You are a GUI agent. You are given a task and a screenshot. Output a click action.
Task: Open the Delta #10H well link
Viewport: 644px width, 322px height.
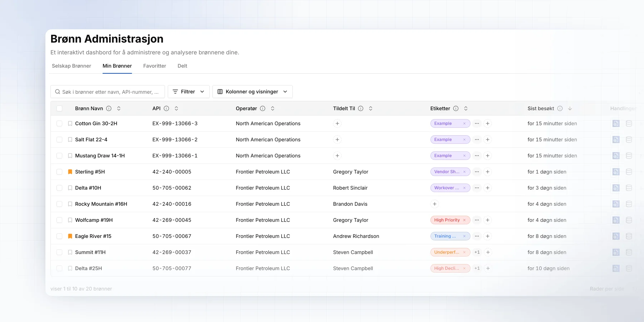click(x=88, y=188)
